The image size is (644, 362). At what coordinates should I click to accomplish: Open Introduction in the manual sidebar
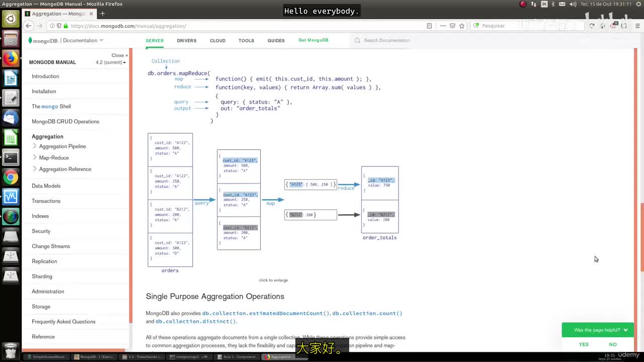pyautogui.click(x=45, y=76)
